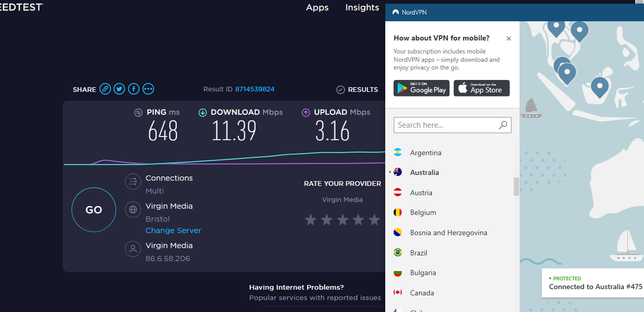Click the "Multi" connections value
This screenshot has height=312, width=644.
pyautogui.click(x=155, y=191)
